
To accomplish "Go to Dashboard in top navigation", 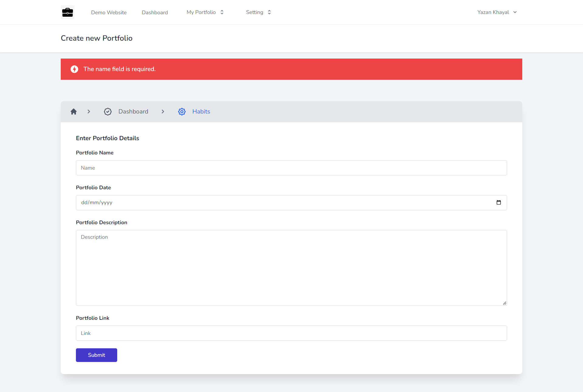I will (x=155, y=12).
